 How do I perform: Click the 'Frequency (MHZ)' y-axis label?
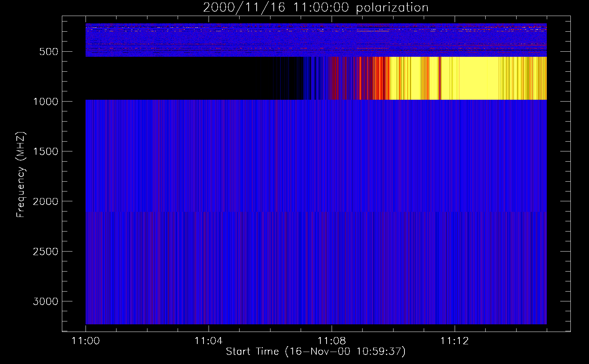coord(20,175)
